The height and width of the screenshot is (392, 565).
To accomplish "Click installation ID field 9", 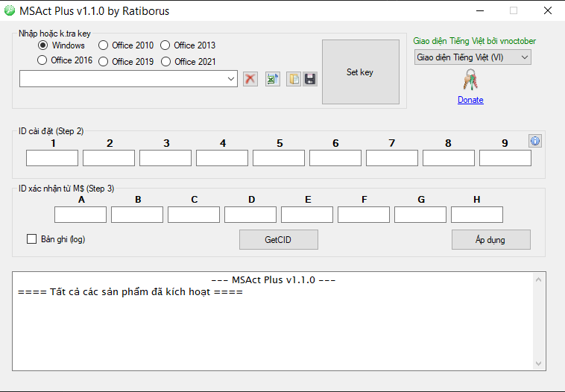I will click(505, 158).
